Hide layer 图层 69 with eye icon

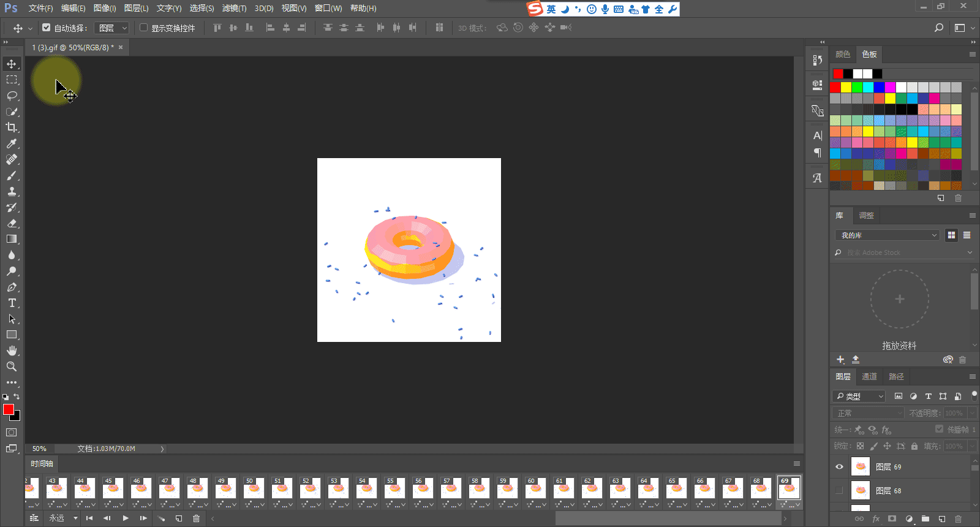(x=839, y=467)
